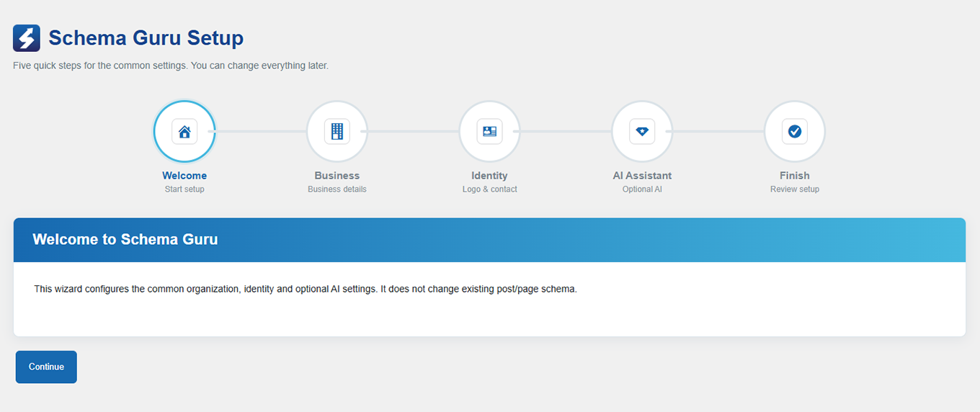Select the Welcome step home icon
The image size is (980, 412).
click(184, 132)
